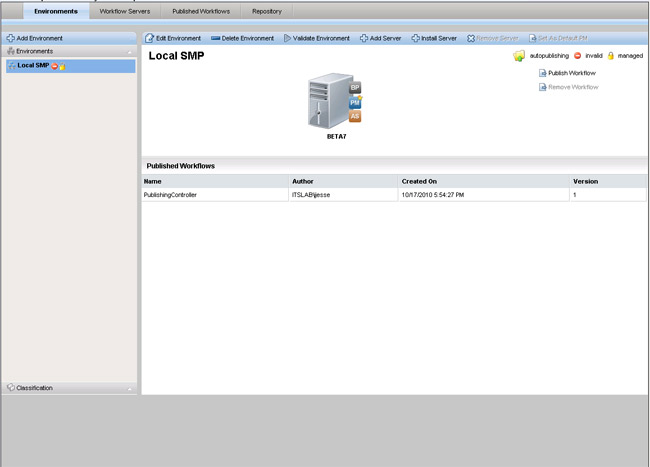Click the Install Server label
The width and height of the screenshot is (650, 467).
click(x=439, y=38)
